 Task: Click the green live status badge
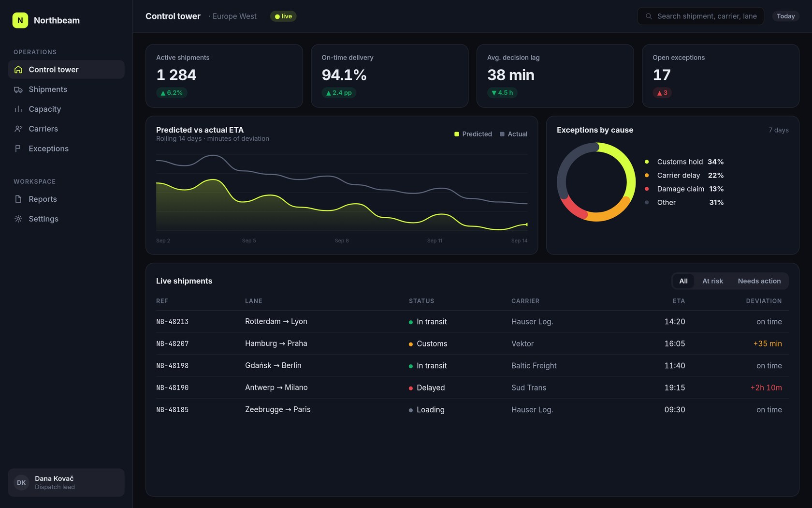coord(283,16)
